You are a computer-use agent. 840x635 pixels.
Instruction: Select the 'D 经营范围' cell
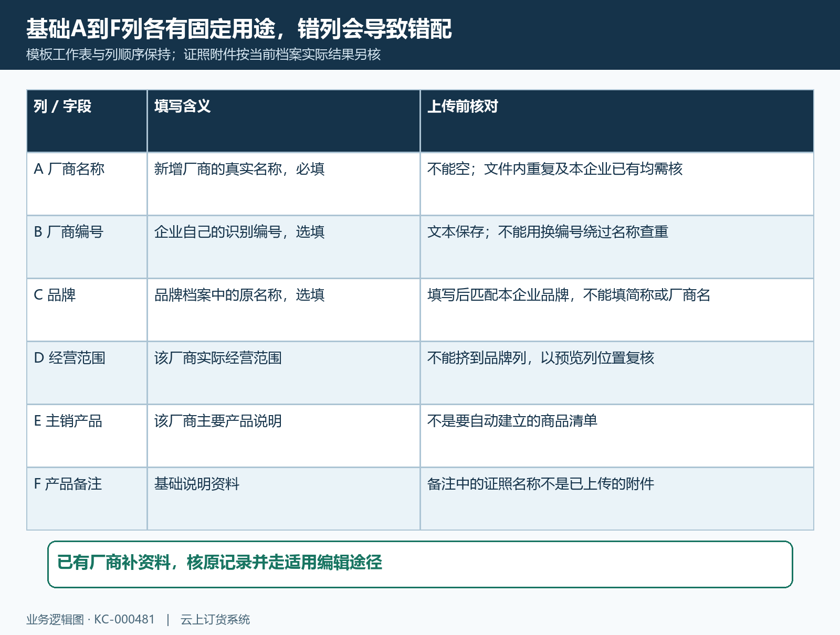(87, 373)
